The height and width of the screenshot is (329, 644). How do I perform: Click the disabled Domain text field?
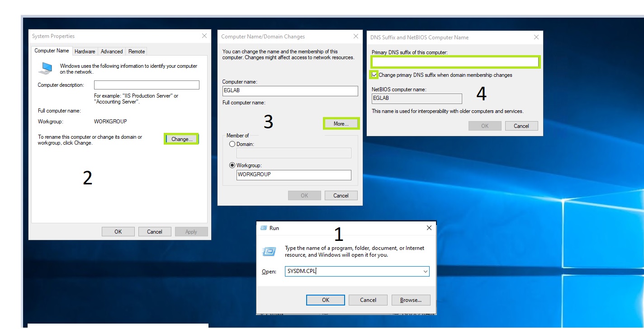pos(294,153)
